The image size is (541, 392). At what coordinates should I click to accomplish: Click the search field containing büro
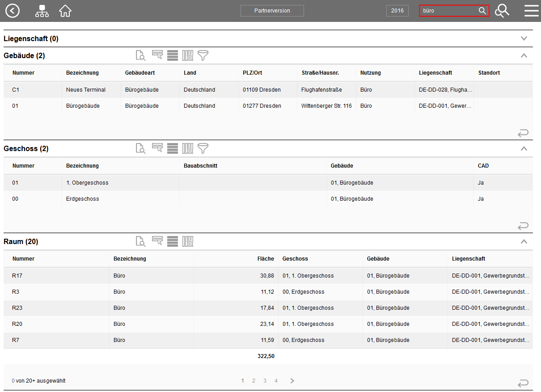(448, 11)
